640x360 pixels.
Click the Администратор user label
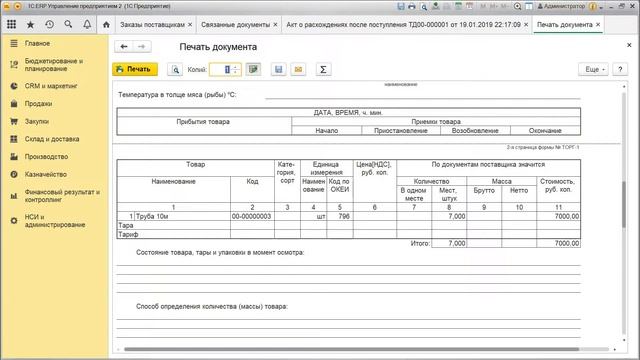click(x=562, y=6)
